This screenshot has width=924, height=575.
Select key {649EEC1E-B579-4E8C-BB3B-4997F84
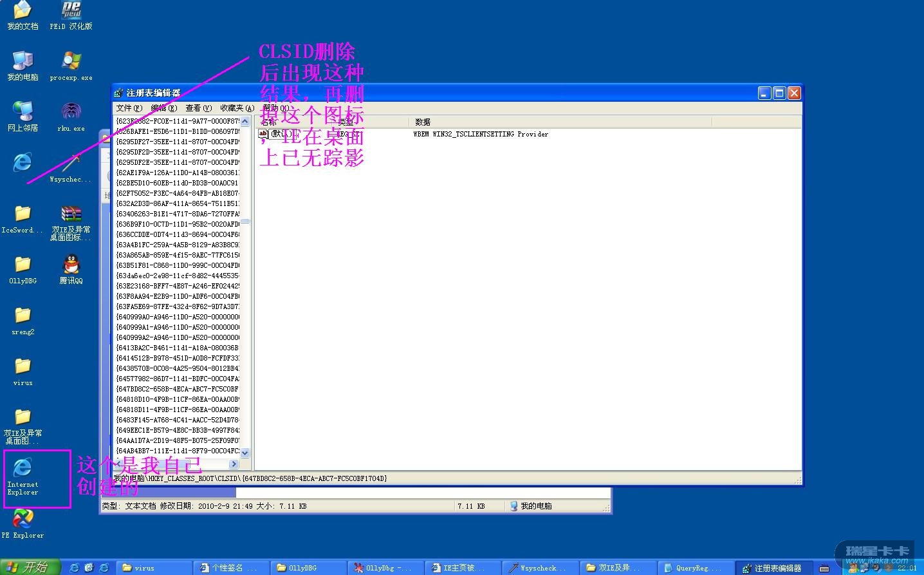(178, 430)
